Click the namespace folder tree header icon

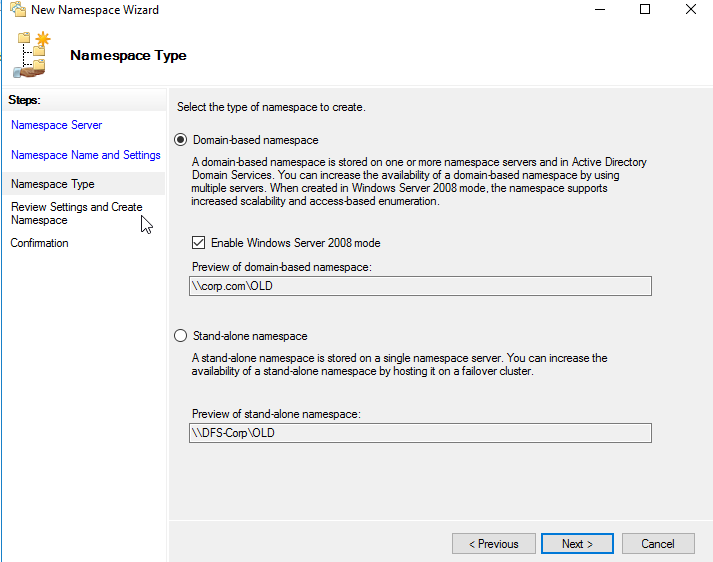pos(31,55)
